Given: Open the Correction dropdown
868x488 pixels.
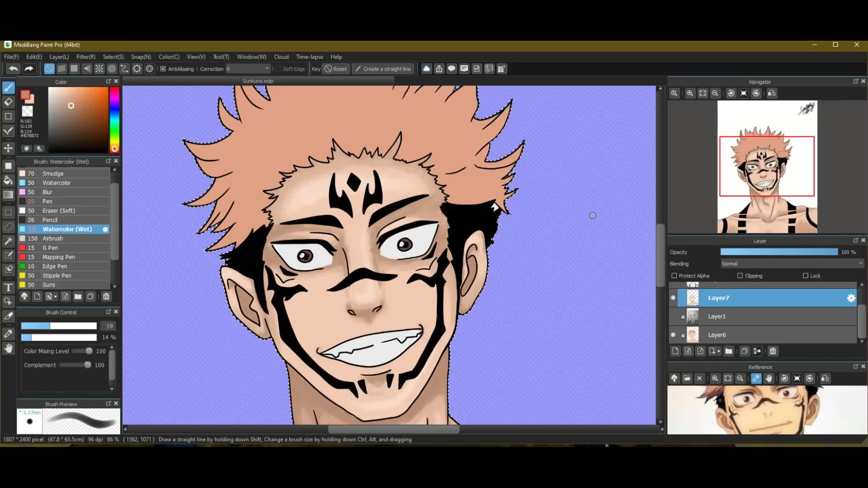Looking at the screenshot, I should 248,69.
